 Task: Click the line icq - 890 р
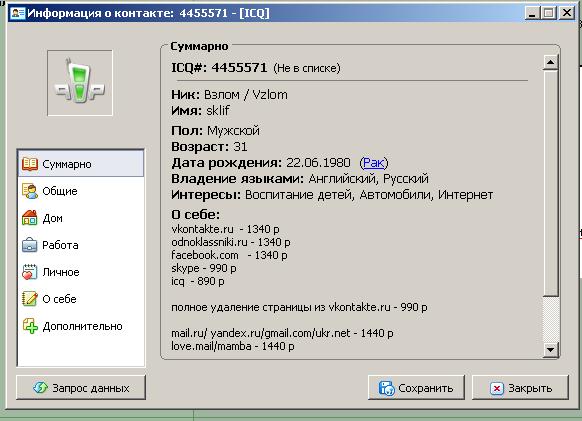197,281
